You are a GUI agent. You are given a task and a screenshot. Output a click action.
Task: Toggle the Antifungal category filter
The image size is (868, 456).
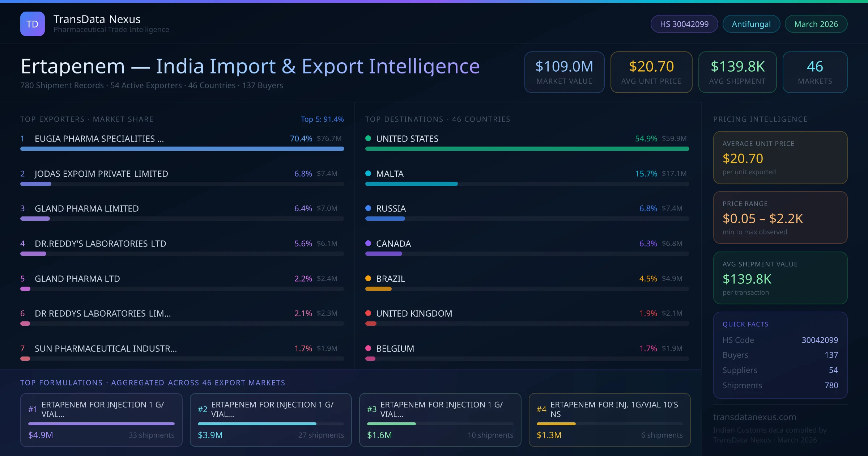pyautogui.click(x=751, y=24)
